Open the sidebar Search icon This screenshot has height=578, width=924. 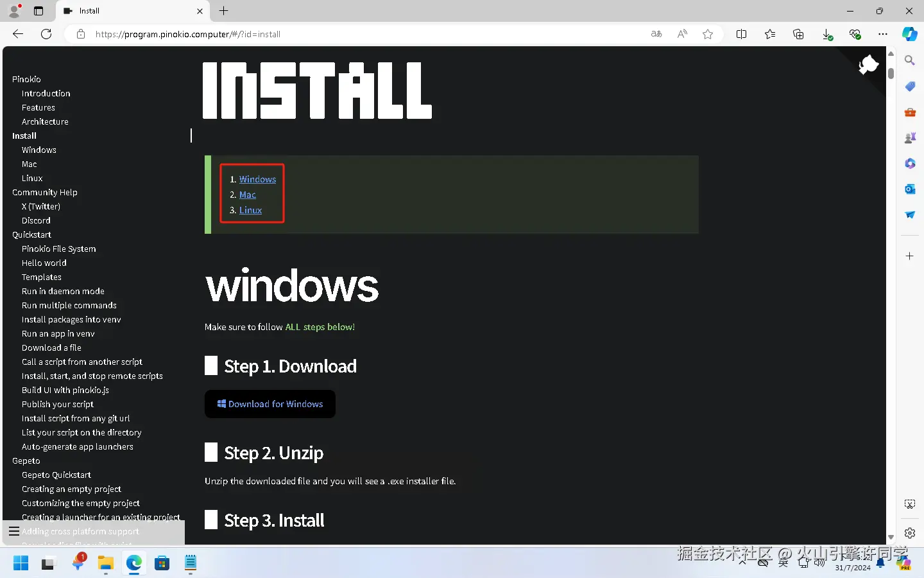[910, 60]
